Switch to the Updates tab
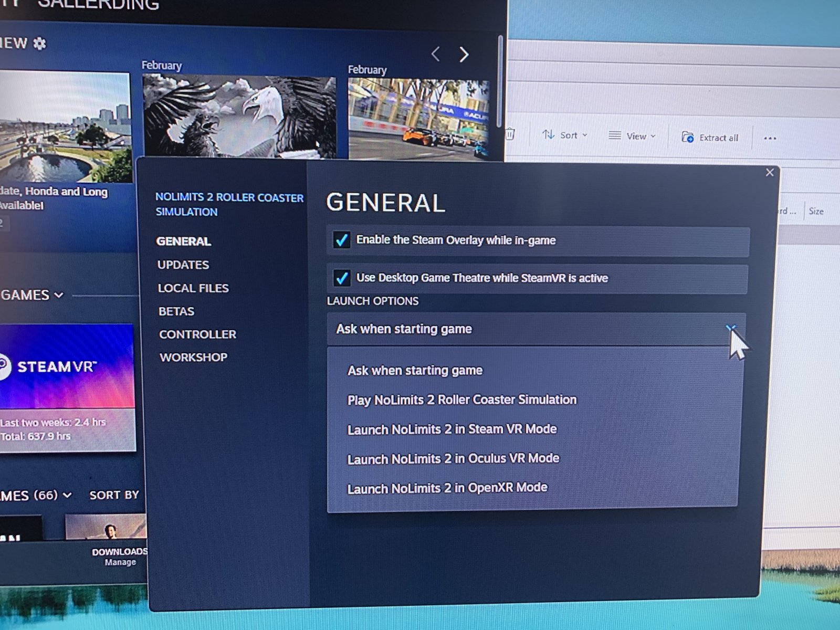840x630 pixels. tap(183, 265)
